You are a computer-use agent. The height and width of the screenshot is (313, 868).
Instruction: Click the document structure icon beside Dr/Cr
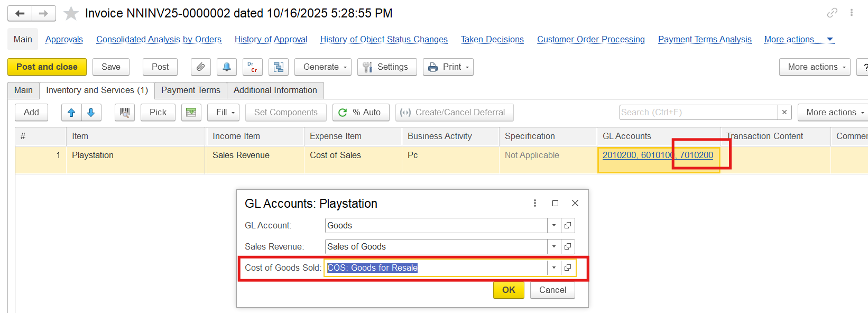[278, 67]
